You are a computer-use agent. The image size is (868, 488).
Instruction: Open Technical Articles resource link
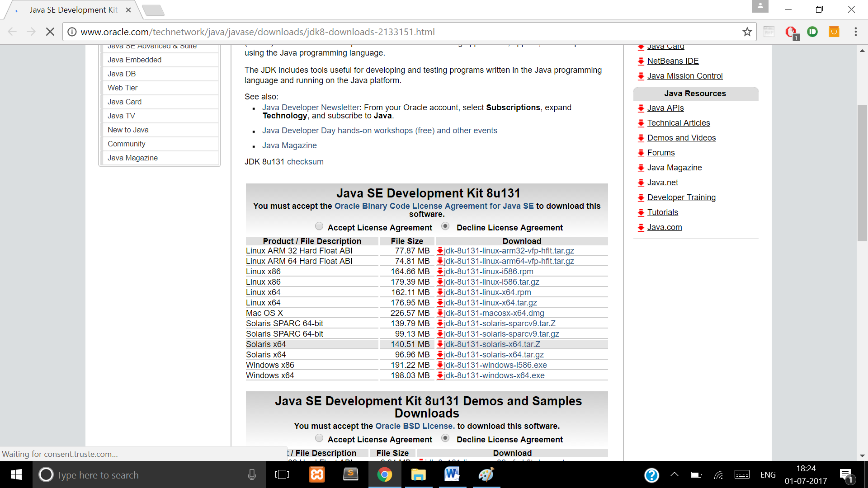[x=679, y=123]
